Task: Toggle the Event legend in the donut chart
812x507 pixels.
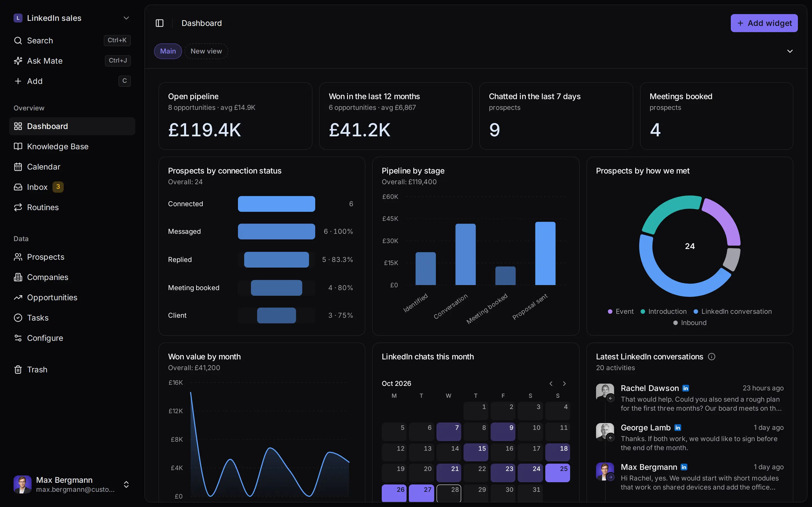Action: 621,312
